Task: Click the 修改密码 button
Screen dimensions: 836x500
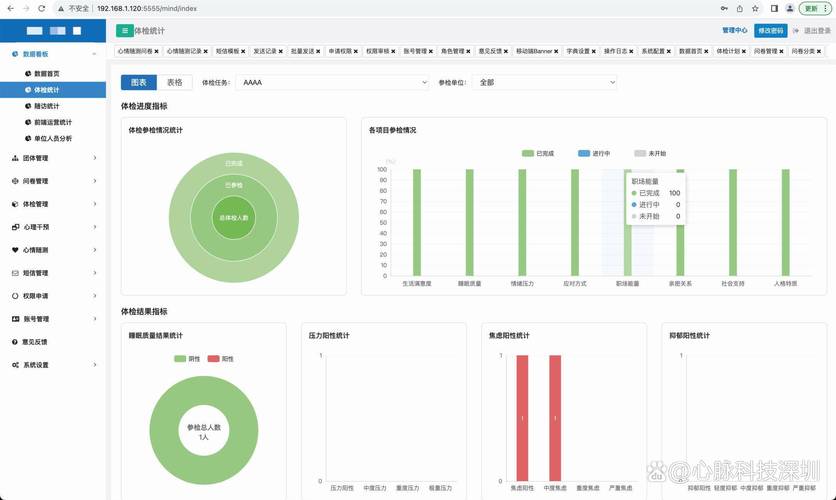Action: [770, 31]
